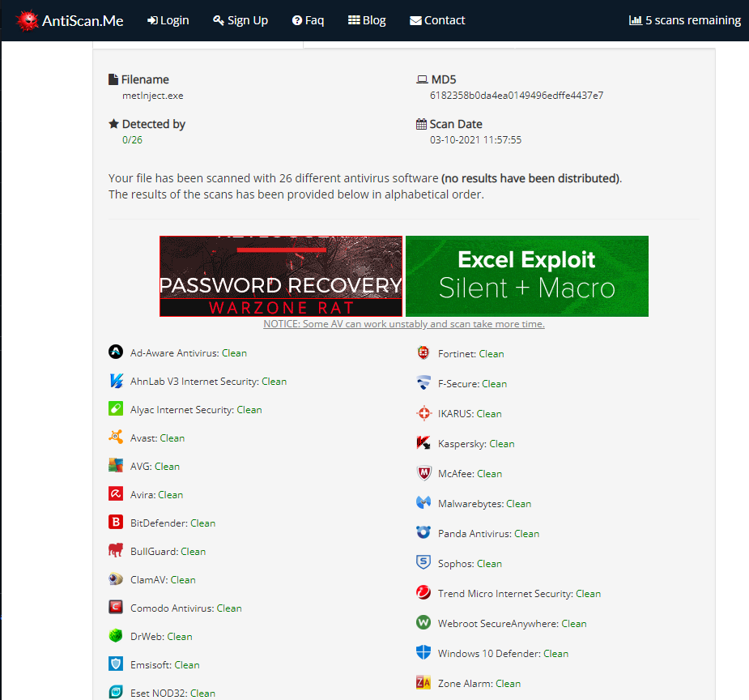Click the McAfee: Clean result text
Viewport: 749px width, 700px height.
click(470, 474)
